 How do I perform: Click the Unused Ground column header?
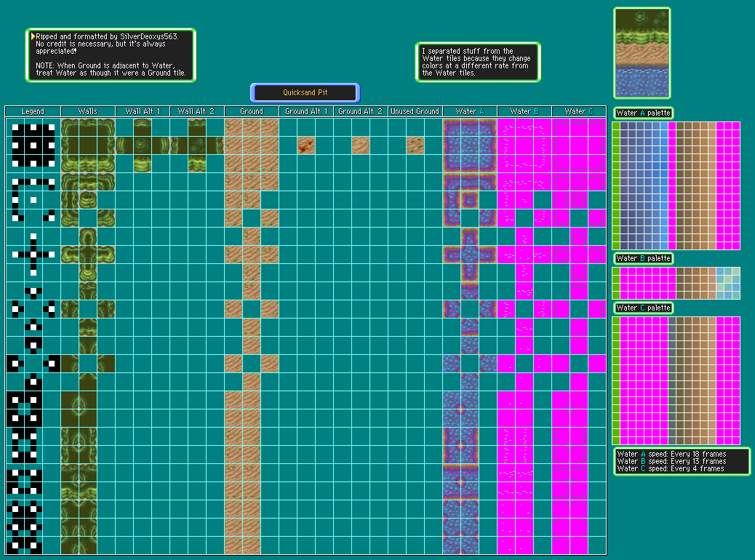click(x=415, y=111)
